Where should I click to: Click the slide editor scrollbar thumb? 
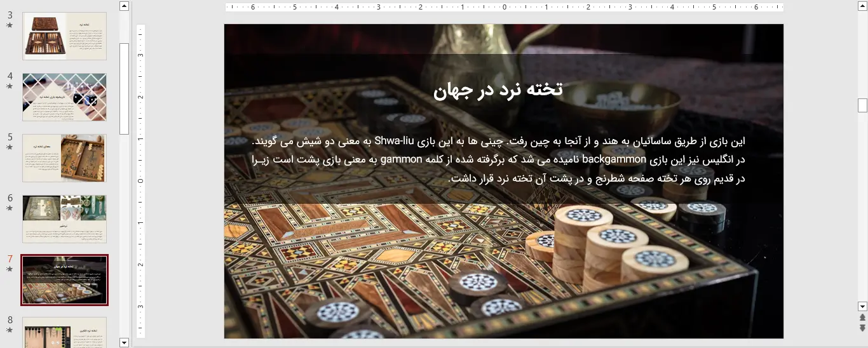[x=862, y=105]
